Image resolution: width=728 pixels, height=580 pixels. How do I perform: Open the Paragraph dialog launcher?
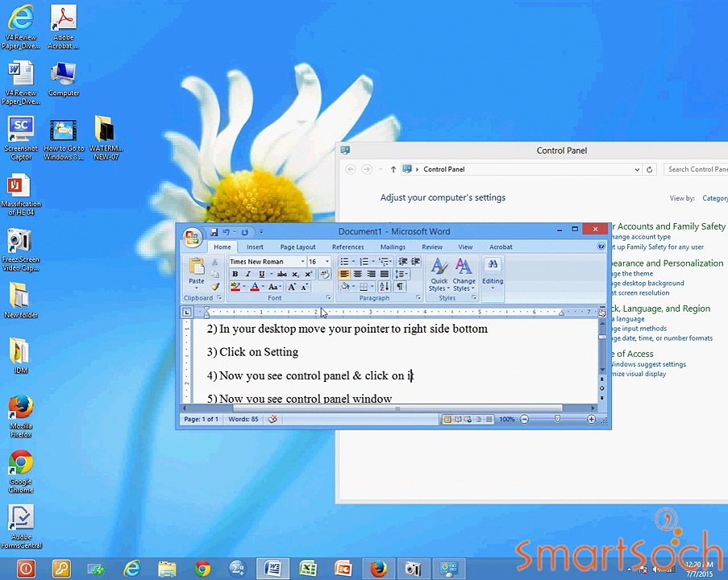coord(418,297)
